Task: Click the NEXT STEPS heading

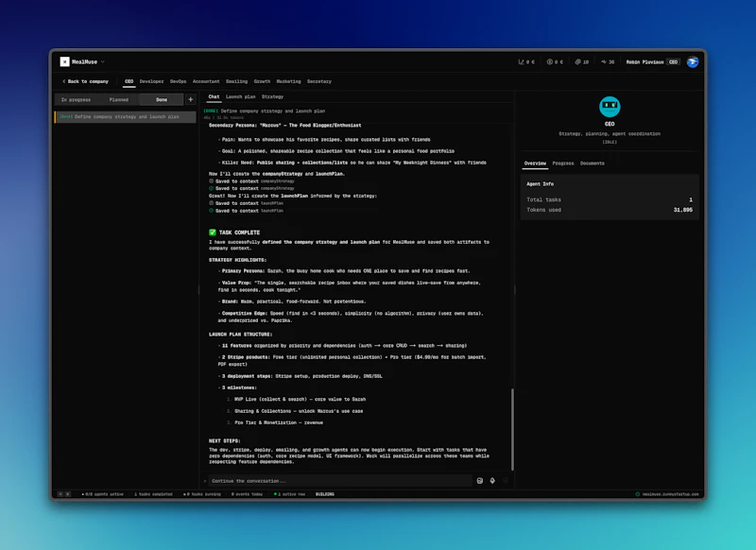Action: [x=225, y=441]
